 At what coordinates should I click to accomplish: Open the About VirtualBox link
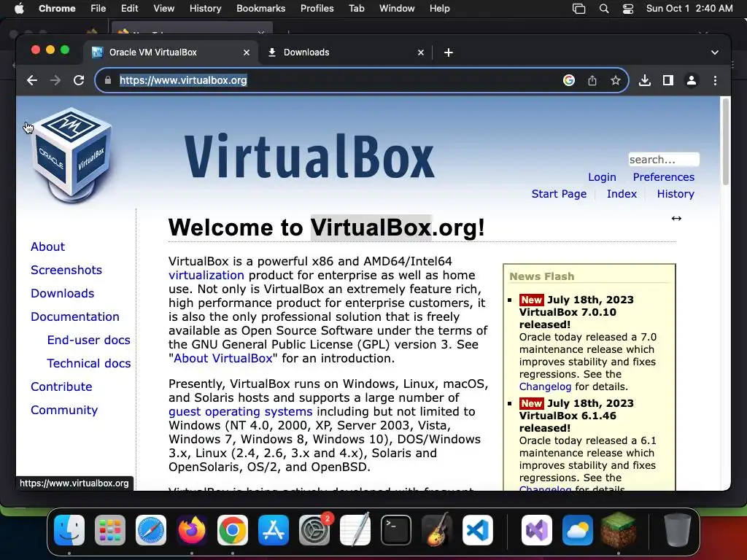(223, 359)
